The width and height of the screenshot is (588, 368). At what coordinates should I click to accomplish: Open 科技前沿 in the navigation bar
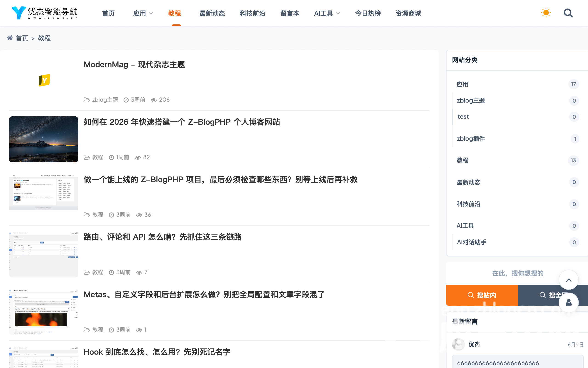pyautogui.click(x=252, y=13)
